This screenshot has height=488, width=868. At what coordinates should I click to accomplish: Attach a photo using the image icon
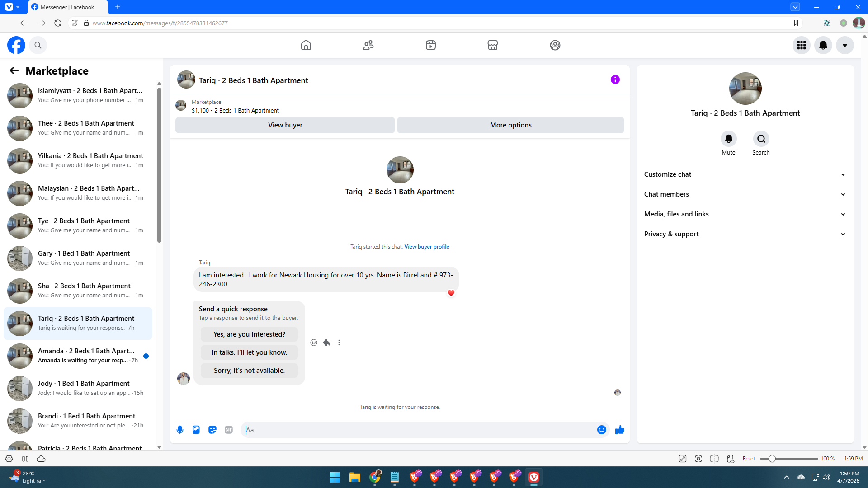(x=196, y=430)
